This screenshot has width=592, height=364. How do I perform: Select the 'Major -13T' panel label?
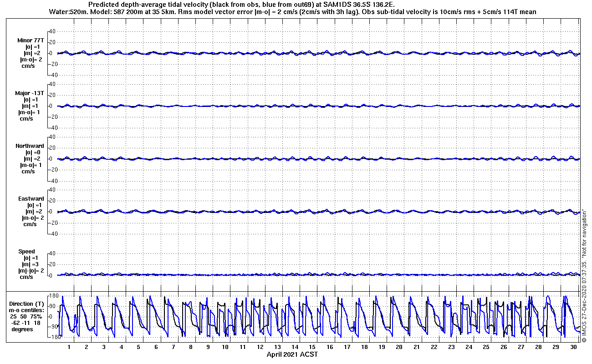(30, 93)
